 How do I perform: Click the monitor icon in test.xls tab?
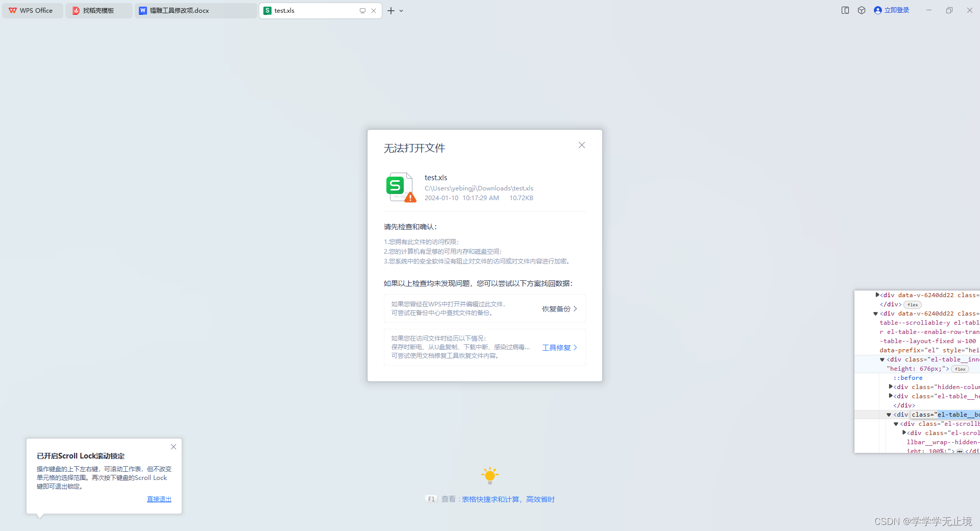click(x=362, y=11)
